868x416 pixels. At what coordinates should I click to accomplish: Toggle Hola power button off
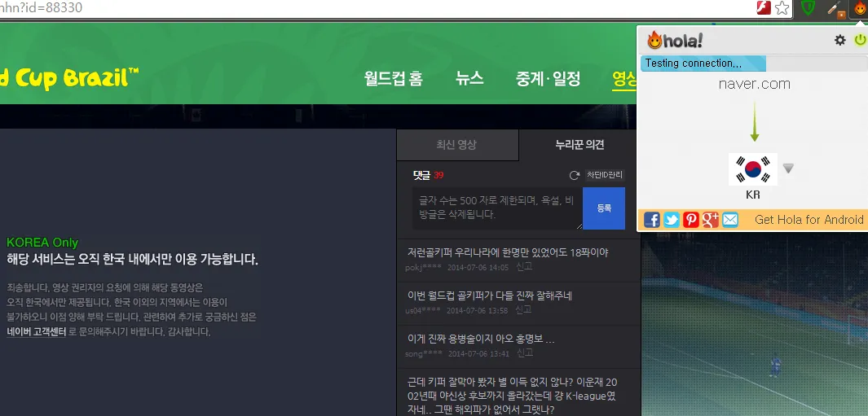860,40
